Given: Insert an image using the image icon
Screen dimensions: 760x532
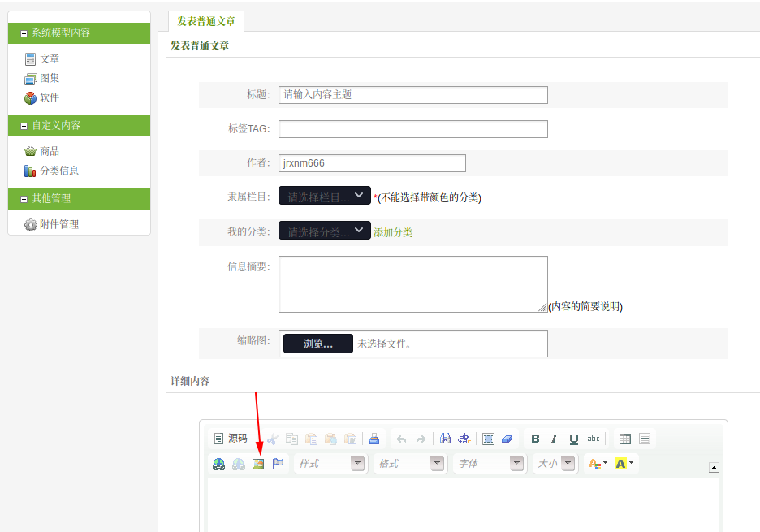Looking at the screenshot, I should (258, 464).
